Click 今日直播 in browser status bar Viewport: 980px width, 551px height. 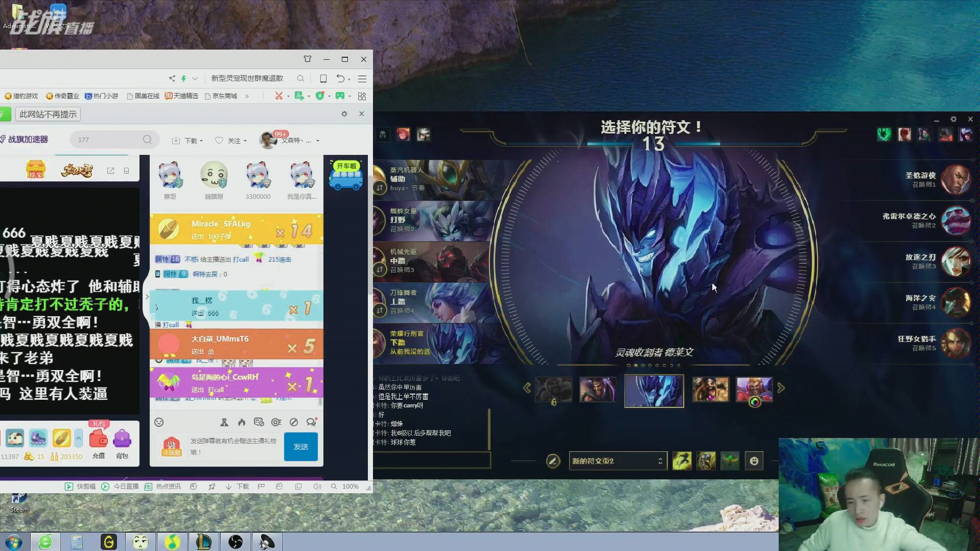tap(120, 487)
